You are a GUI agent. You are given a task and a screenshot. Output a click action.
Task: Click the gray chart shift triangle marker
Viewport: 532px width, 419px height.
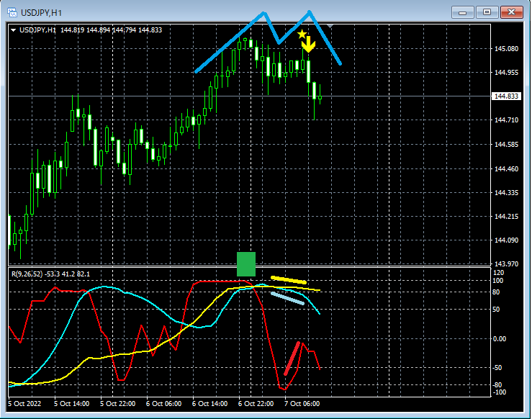[330, 26]
